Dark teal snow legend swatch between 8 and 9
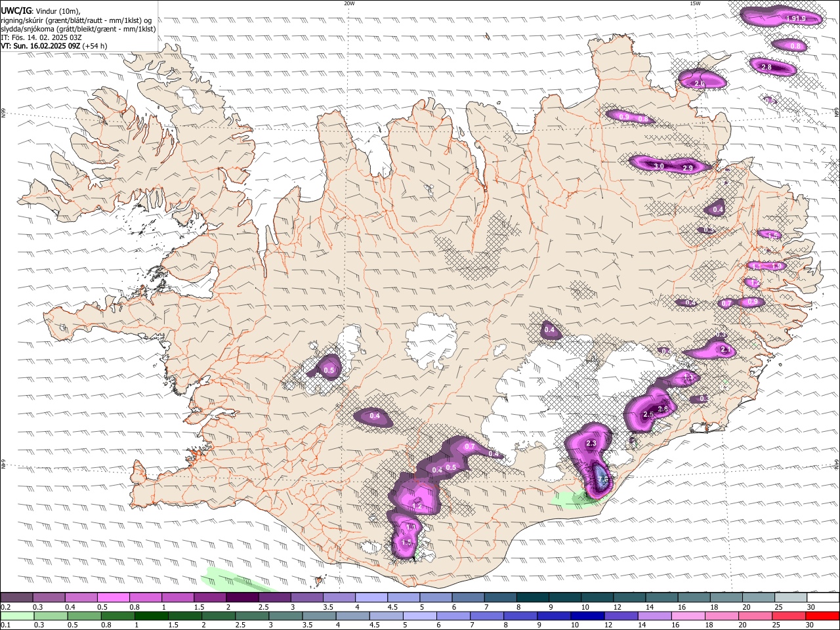840x630 pixels. click(533, 598)
